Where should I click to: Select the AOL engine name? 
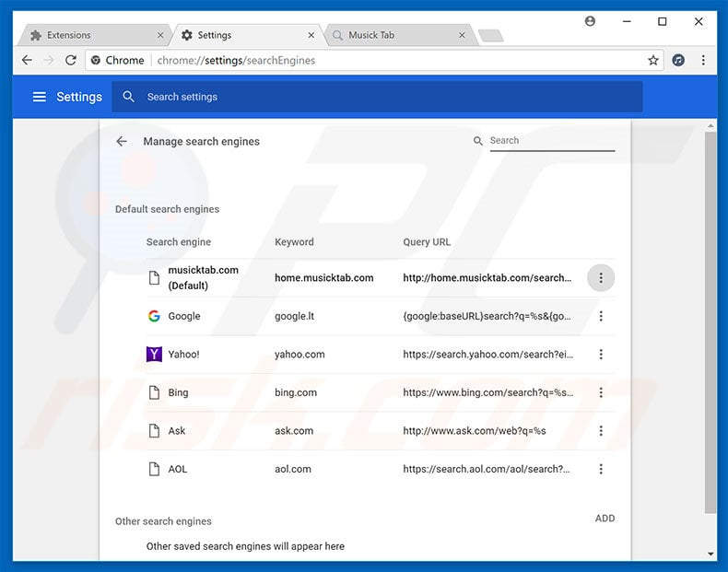point(177,469)
